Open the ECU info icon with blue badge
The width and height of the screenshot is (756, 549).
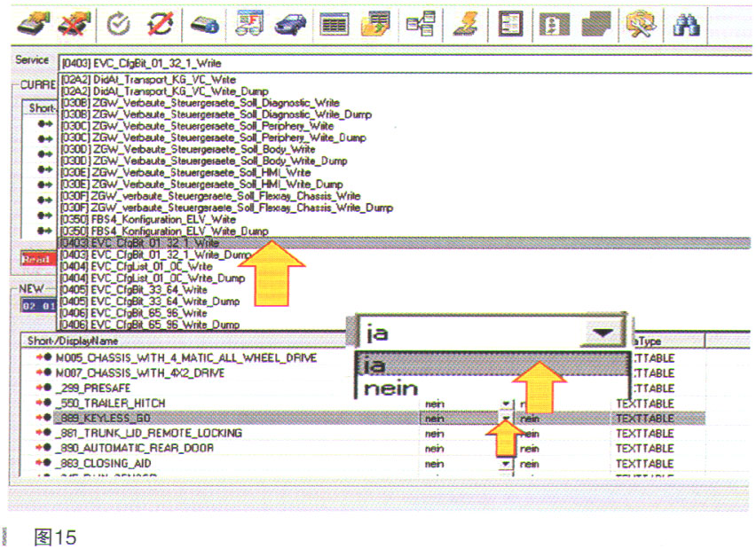pos(204,24)
